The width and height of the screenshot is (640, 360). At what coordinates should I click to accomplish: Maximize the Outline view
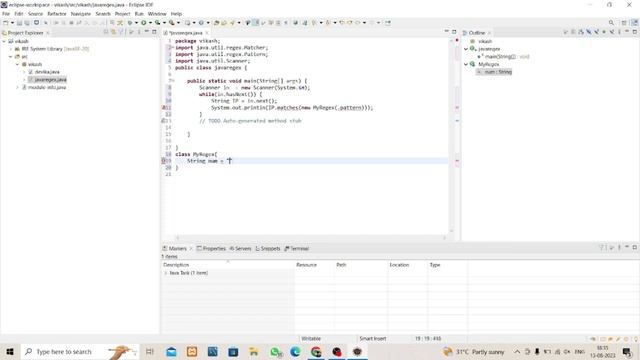(x=635, y=32)
